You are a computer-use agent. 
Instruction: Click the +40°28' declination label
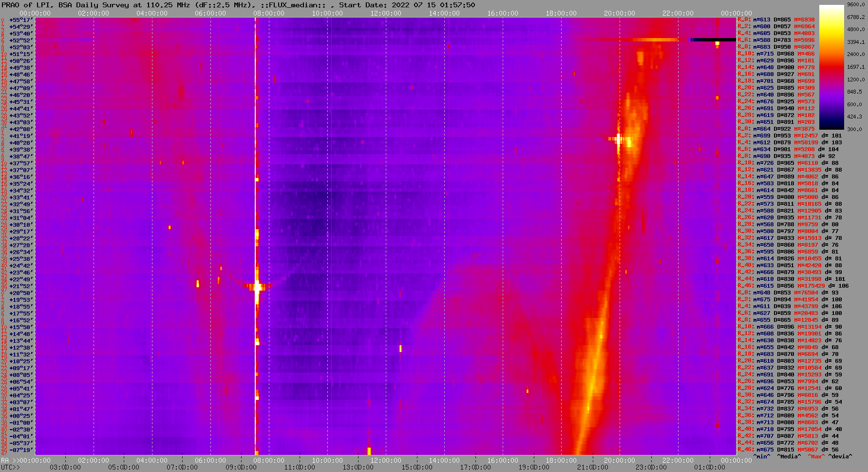pyautogui.click(x=20, y=143)
